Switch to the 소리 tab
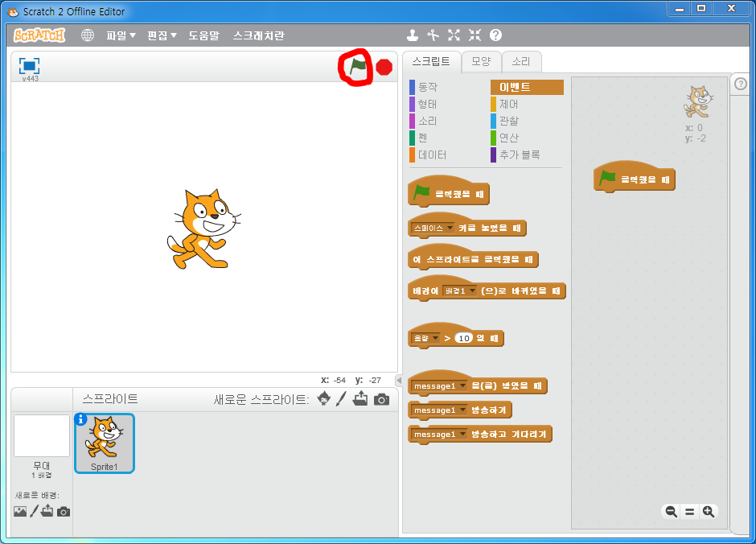 [520, 62]
